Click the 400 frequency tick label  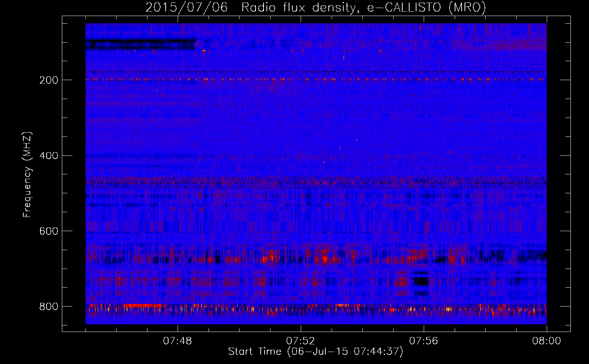point(48,156)
